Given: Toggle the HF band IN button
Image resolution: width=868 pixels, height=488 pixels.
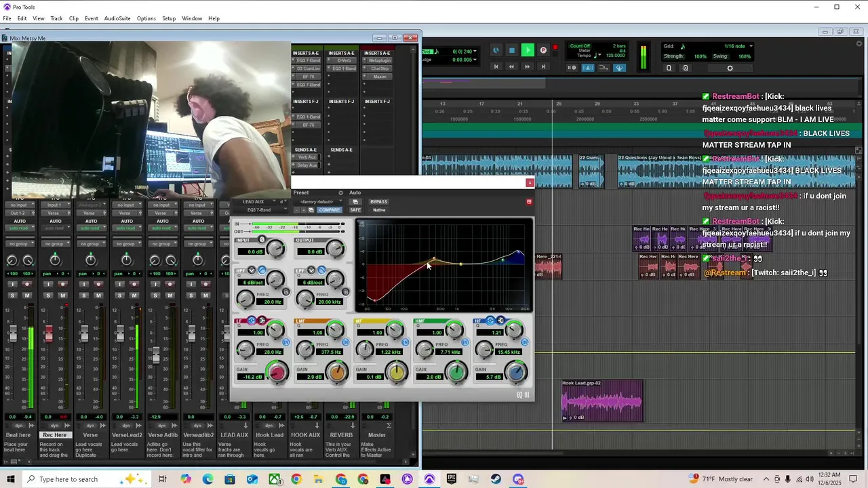Looking at the screenshot, I should click(525, 342).
